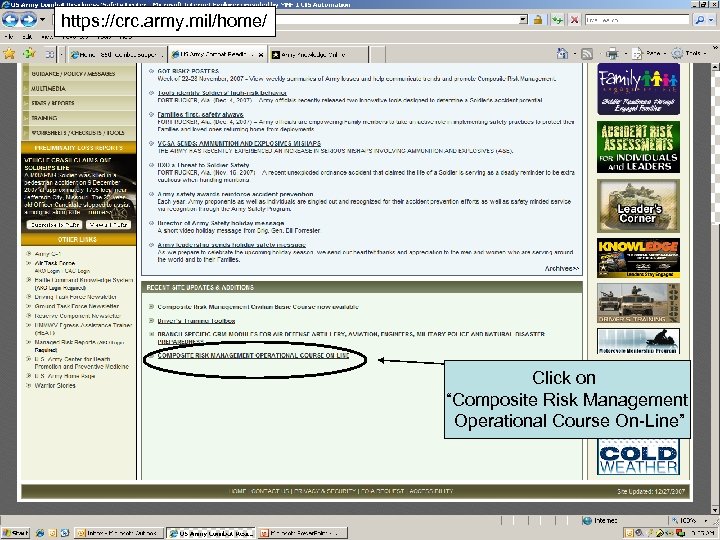Open the Warrior Stories link
This screenshot has width=720, height=540.
pos(55,386)
